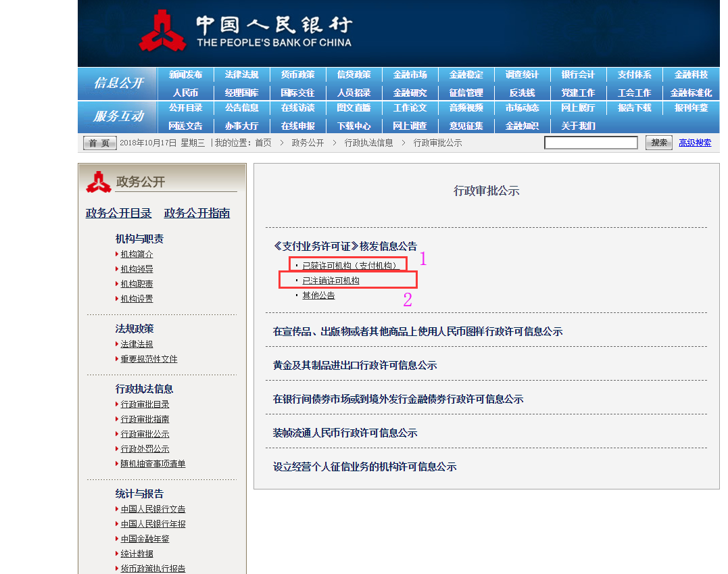Open the 反洗钱 navigation item

522,93
